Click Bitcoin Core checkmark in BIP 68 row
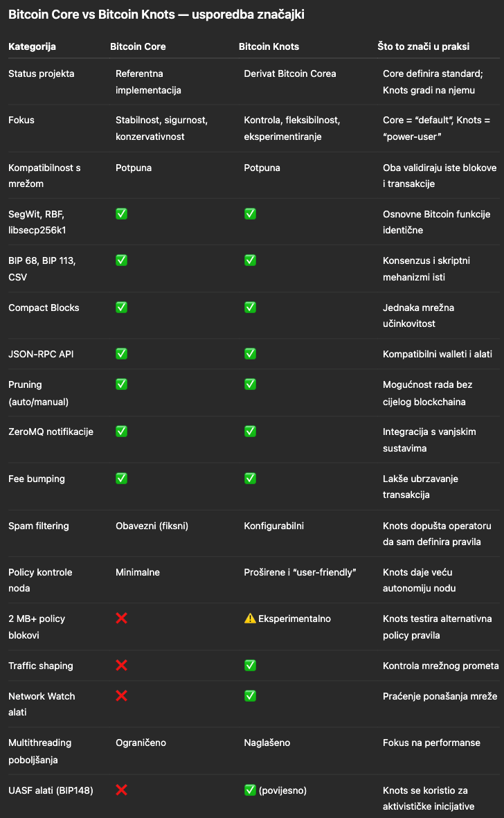This screenshot has height=818, width=504. click(x=121, y=260)
